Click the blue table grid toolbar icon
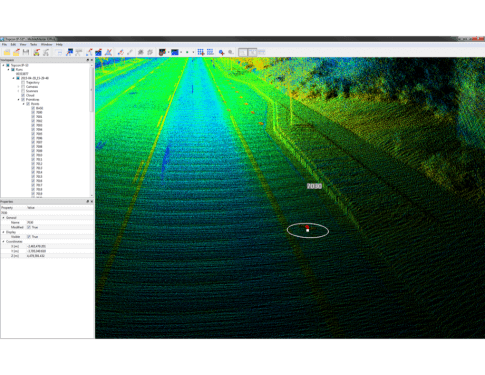 pyautogui.click(x=210, y=52)
